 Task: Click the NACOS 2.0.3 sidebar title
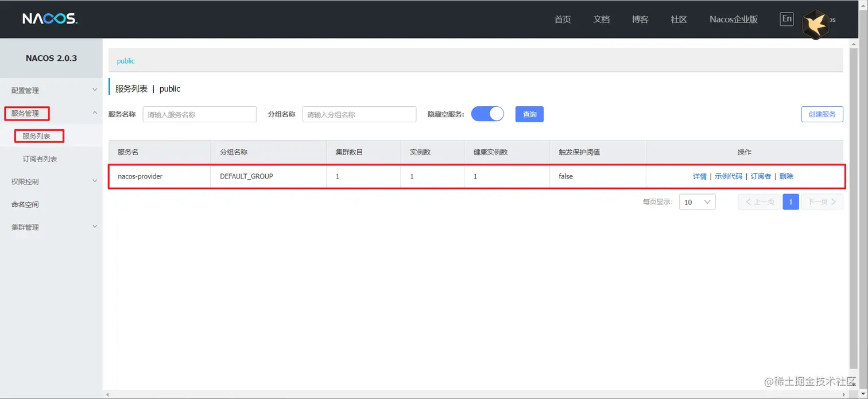[x=51, y=58]
